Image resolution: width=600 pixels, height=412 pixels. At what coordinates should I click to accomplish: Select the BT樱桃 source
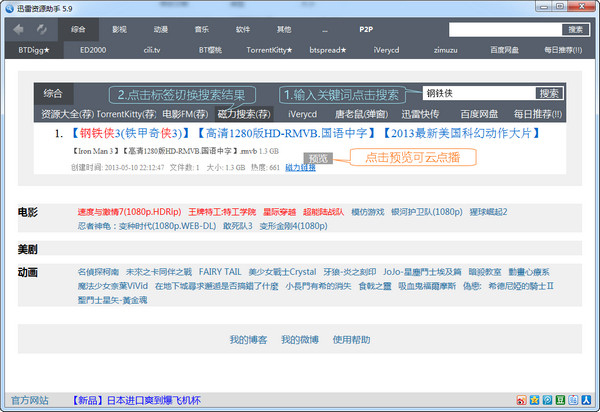point(210,50)
